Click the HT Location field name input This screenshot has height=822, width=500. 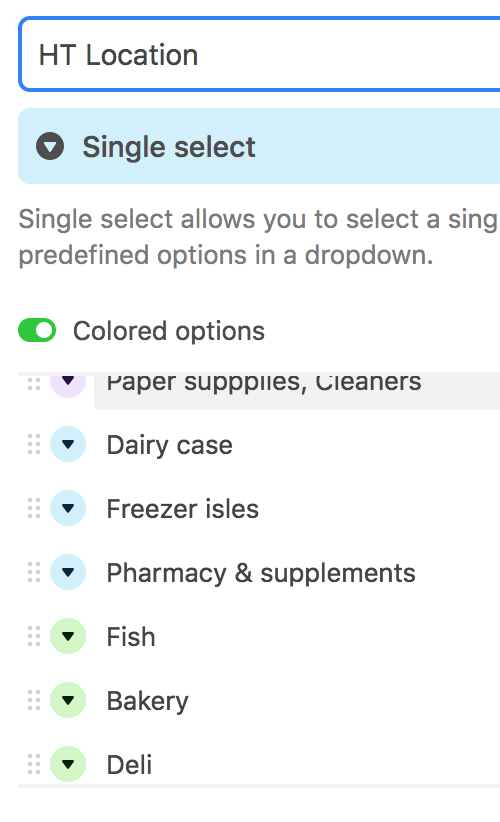(259, 55)
